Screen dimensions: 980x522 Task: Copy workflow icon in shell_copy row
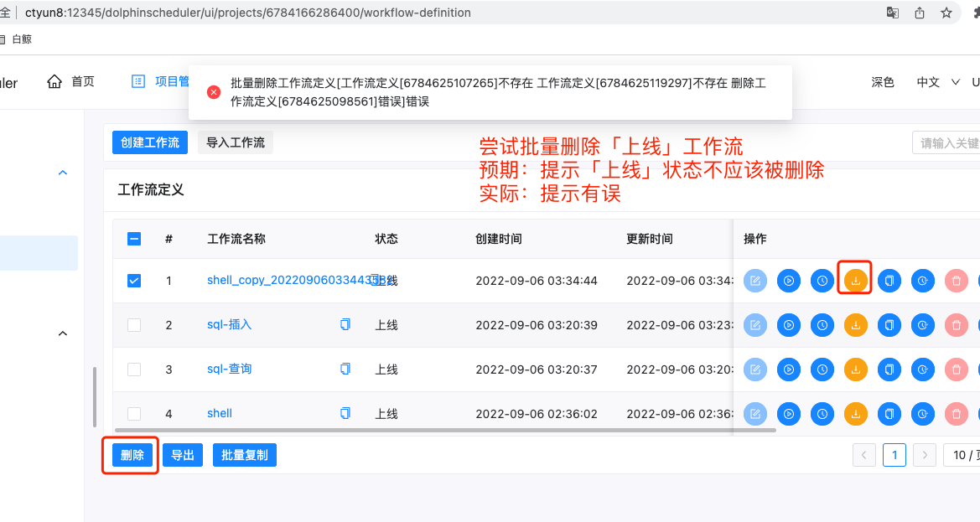(889, 281)
